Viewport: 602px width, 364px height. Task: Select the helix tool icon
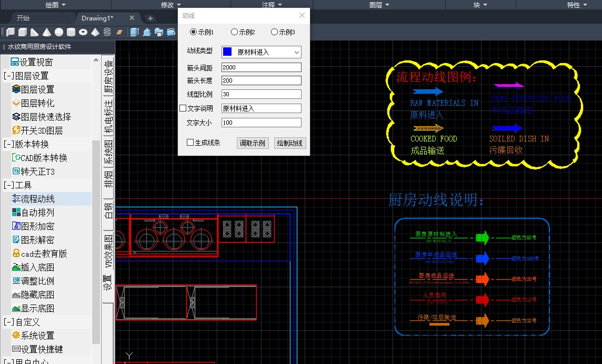click(107, 32)
